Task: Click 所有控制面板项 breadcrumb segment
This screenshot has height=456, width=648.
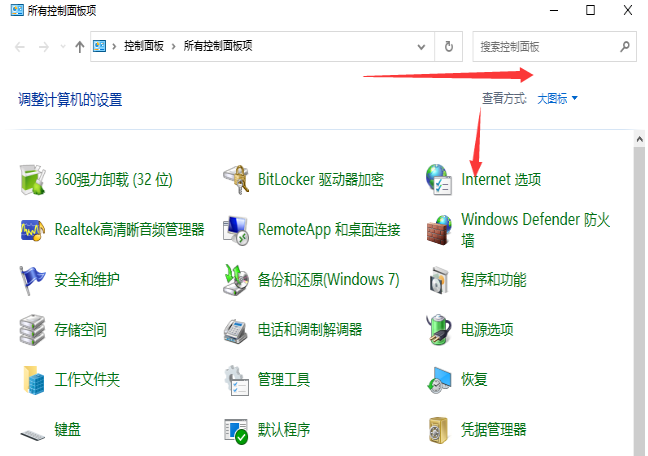Action: coord(218,47)
